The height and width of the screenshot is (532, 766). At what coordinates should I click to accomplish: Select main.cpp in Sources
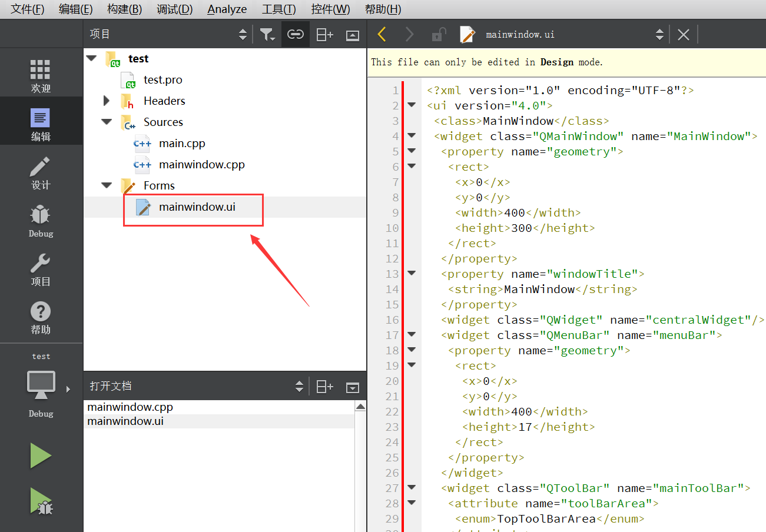point(182,143)
